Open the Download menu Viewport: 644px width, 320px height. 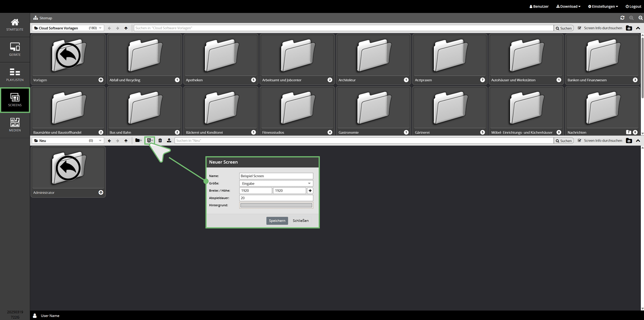568,6
